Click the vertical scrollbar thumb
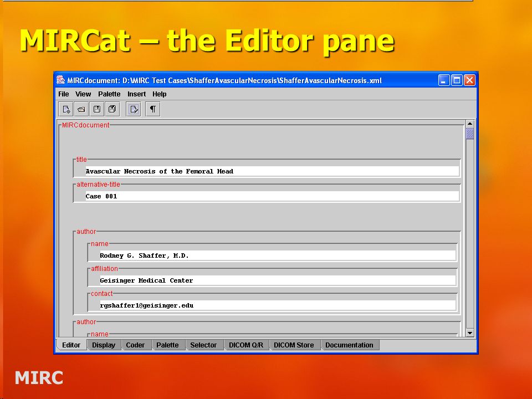The image size is (532, 399). 470,134
